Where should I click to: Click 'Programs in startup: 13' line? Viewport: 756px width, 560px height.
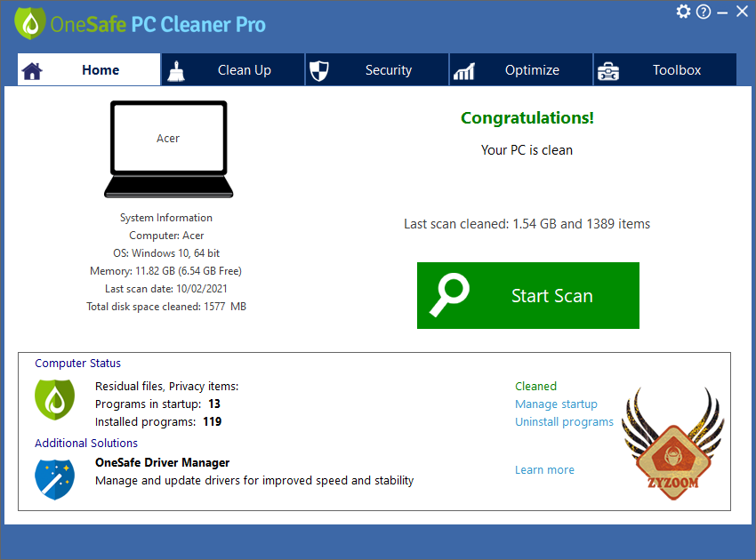pos(157,404)
